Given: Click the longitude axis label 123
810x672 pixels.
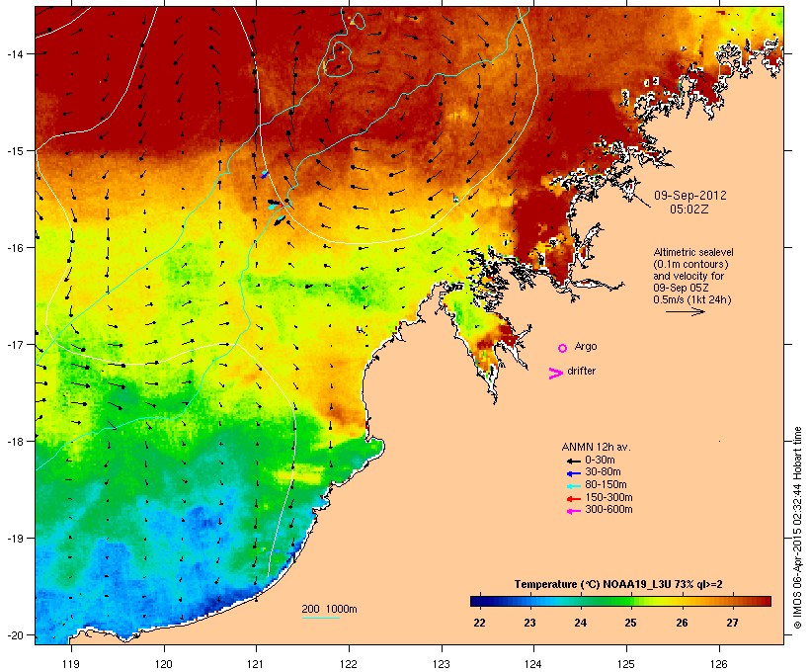Looking at the screenshot, I should click(x=442, y=664).
